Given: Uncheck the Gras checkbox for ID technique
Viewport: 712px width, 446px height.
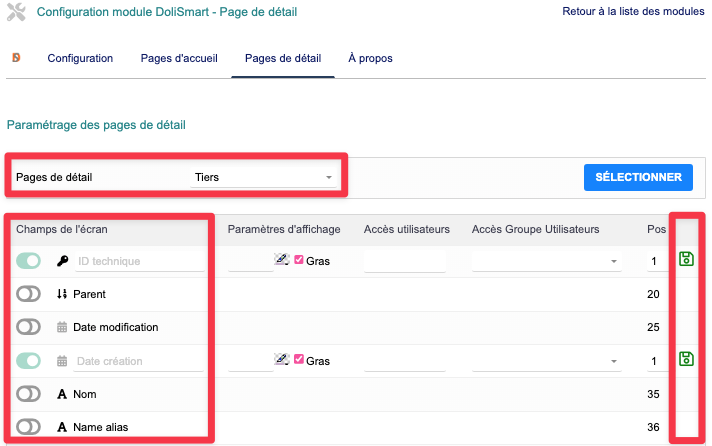Looking at the screenshot, I should [299, 260].
